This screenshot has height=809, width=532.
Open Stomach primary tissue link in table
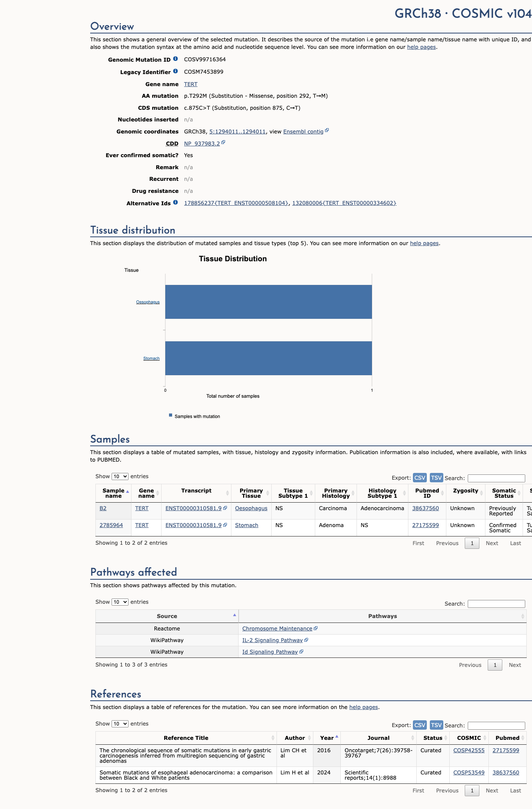click(x=246, y=525)
